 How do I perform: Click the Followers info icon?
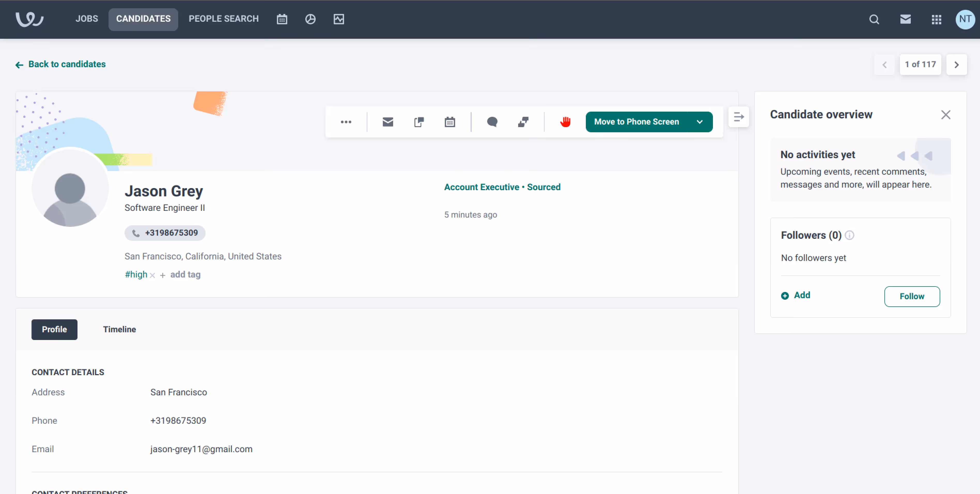[x=850, y=235]
